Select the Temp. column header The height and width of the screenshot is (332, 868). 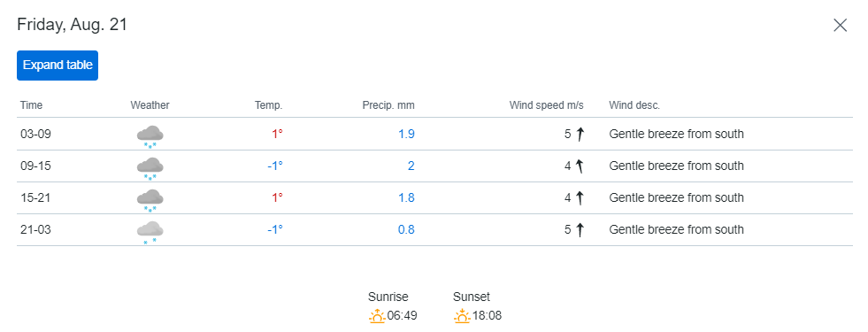point(268,105)
